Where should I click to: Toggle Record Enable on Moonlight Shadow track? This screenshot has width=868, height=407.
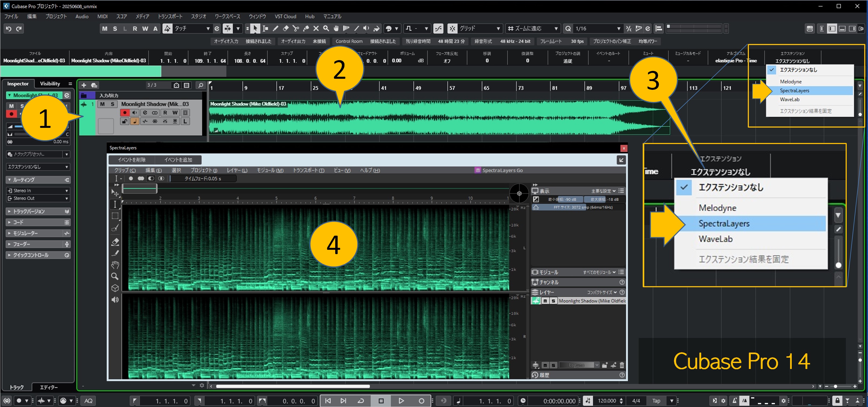pos(125,113)
